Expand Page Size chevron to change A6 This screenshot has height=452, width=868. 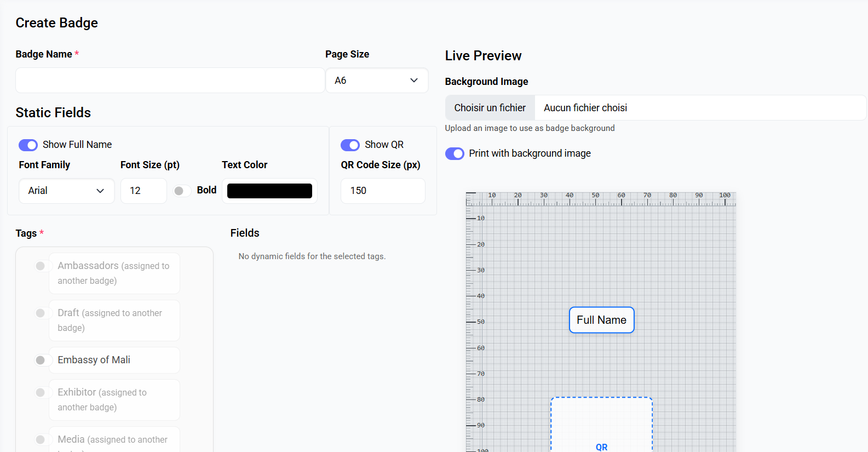point(413,80)
